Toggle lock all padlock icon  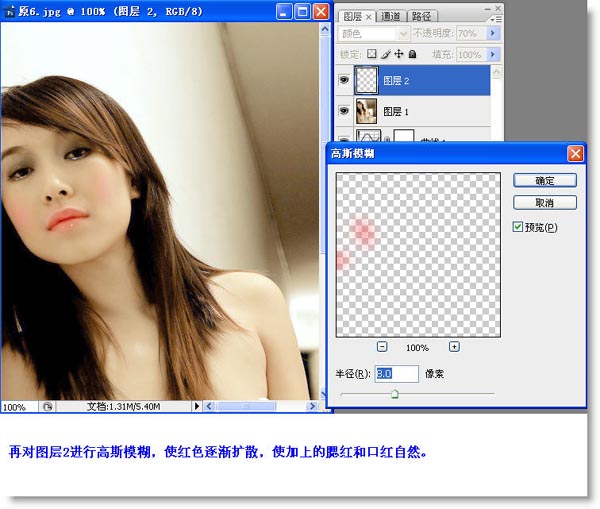point(412,54)
